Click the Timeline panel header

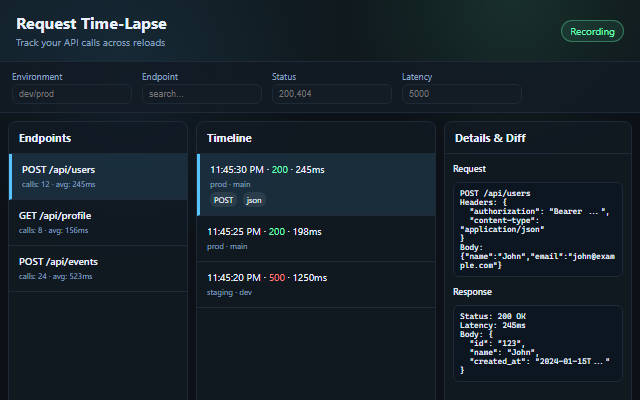point(229,138)
